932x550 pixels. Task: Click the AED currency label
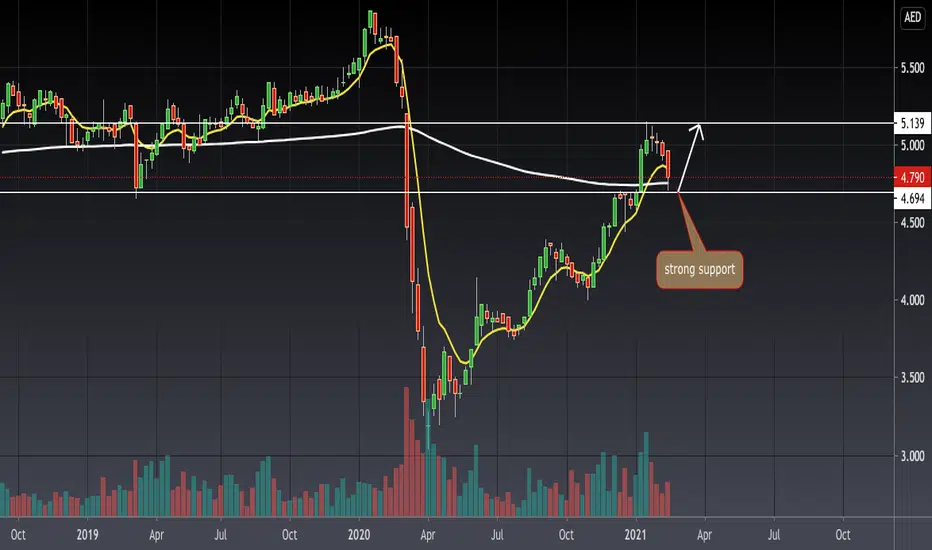pyautogui.click(x=912, y=17)
